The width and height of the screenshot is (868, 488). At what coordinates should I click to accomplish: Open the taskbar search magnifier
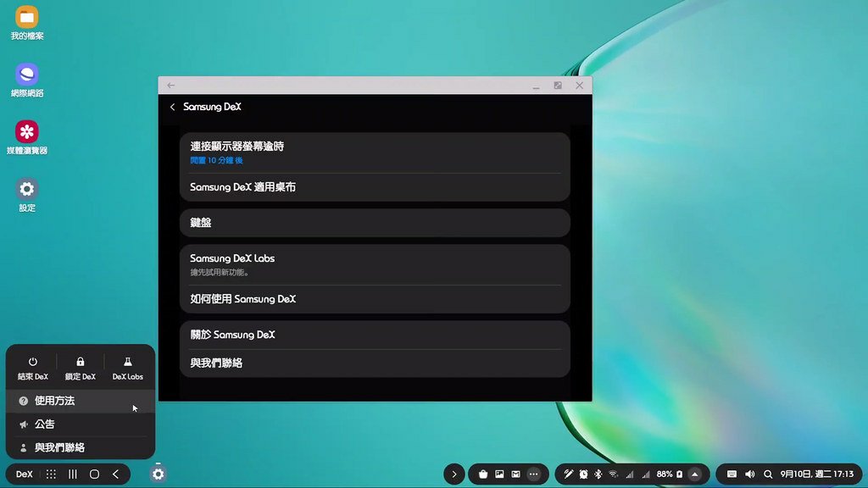[768, 474]
